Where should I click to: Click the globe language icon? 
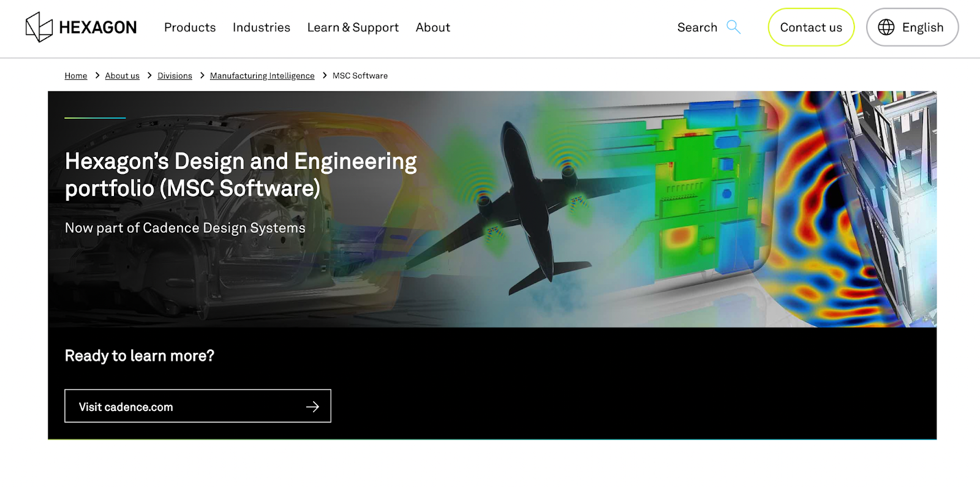pyautogui.click(x=886, y=27)
